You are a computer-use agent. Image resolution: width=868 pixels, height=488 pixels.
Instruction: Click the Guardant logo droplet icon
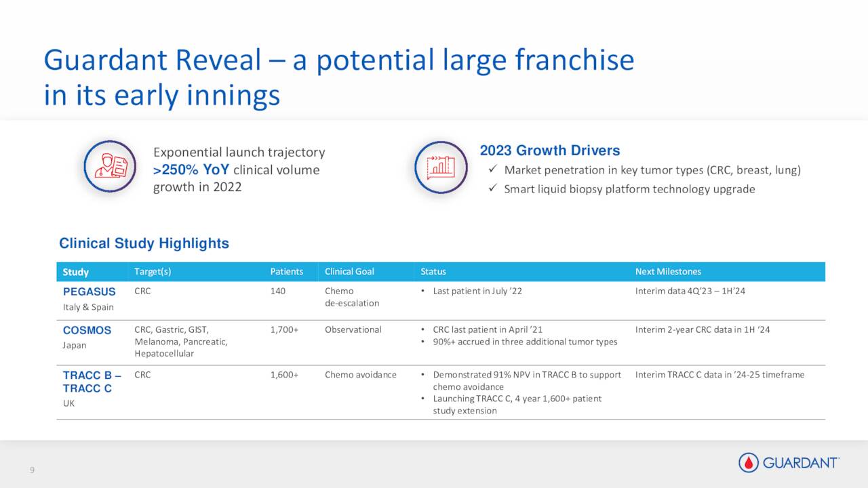(x=749, y=463)
